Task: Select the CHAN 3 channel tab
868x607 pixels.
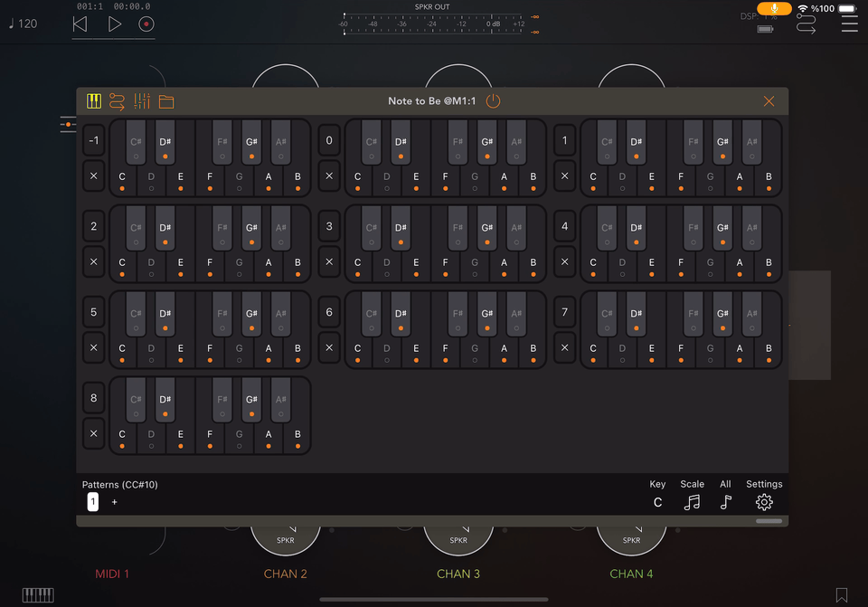Action: coord(458,574)
